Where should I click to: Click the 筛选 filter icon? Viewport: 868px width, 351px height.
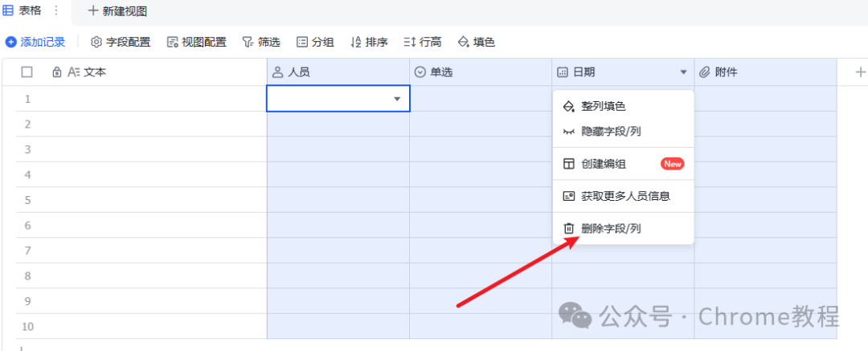pos(248,42)
